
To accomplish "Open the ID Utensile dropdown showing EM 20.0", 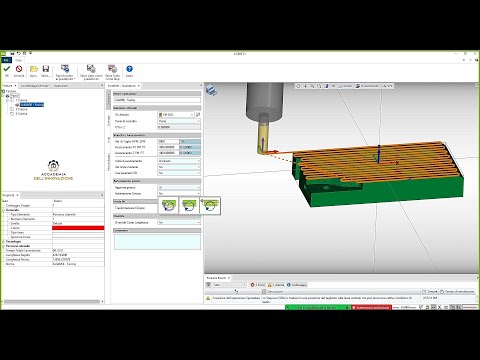I will click(176, 115).
